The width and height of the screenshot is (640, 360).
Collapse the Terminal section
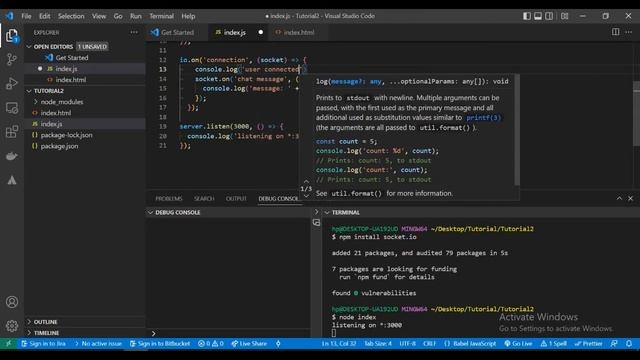coord(327,212)
